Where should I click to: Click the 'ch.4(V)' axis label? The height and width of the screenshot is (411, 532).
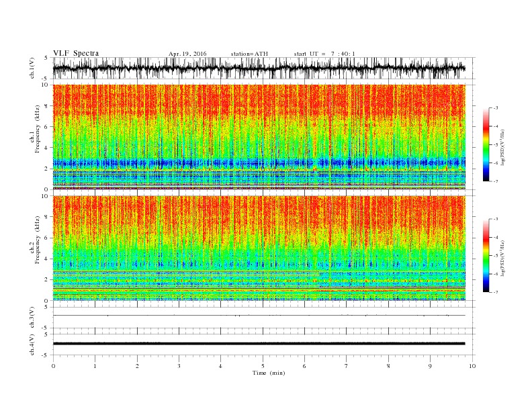(32, 345)
